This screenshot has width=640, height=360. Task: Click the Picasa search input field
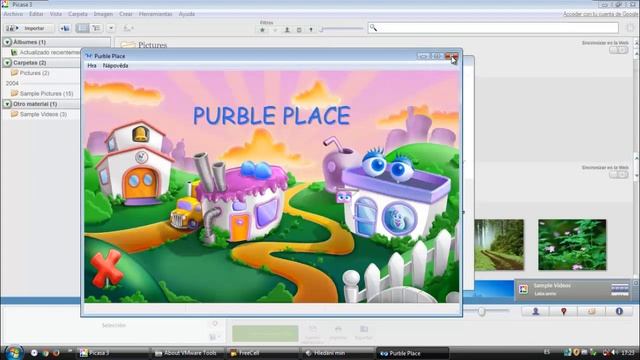tap(493, 28)
